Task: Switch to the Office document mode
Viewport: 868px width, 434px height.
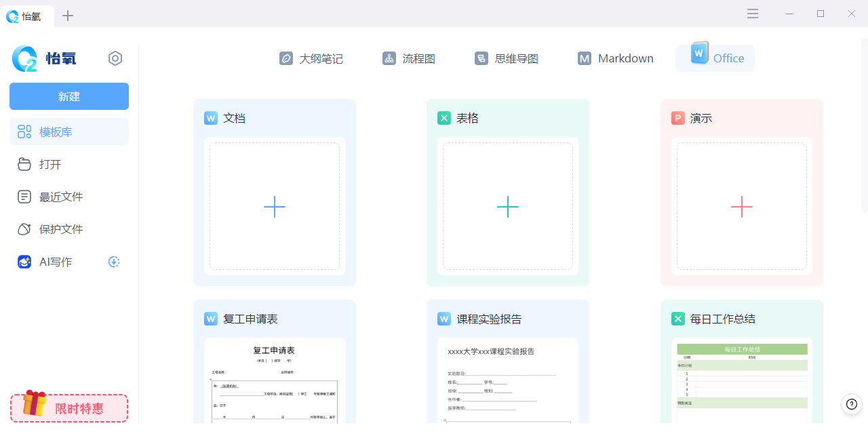Action: click(x=715, y=58)
